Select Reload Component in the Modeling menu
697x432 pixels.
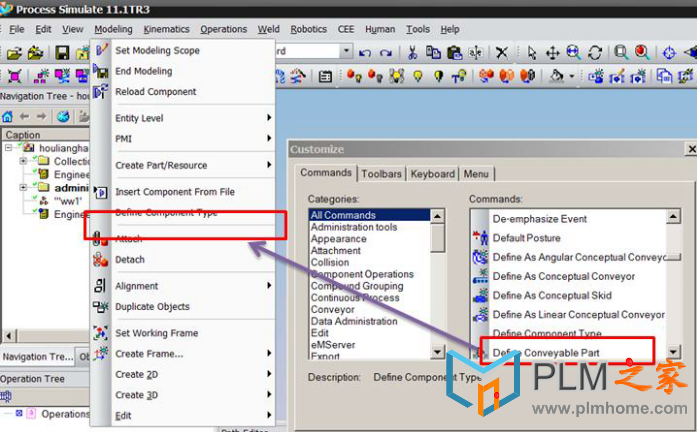click(x=156, y=92)
